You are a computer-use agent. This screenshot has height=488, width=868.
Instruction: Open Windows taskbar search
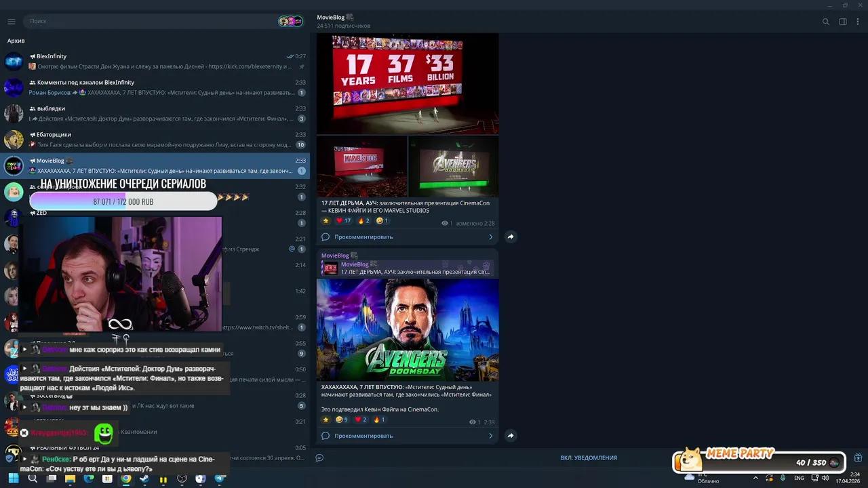[x=33, y=479]
